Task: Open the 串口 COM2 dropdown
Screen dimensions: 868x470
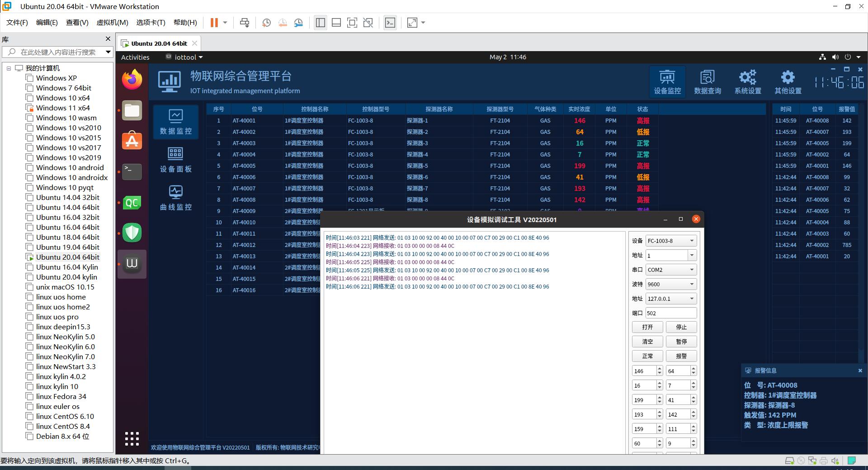Action: 671,270
